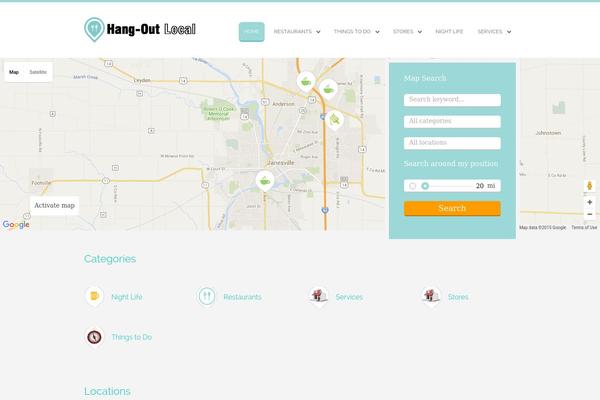600x400 pixels.
Task: Open the Services category link
Action: click(x=349, y=297)
